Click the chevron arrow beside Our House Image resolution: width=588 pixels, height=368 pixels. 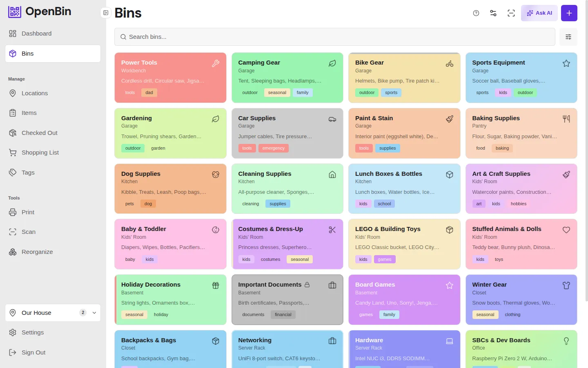[94, 313]
